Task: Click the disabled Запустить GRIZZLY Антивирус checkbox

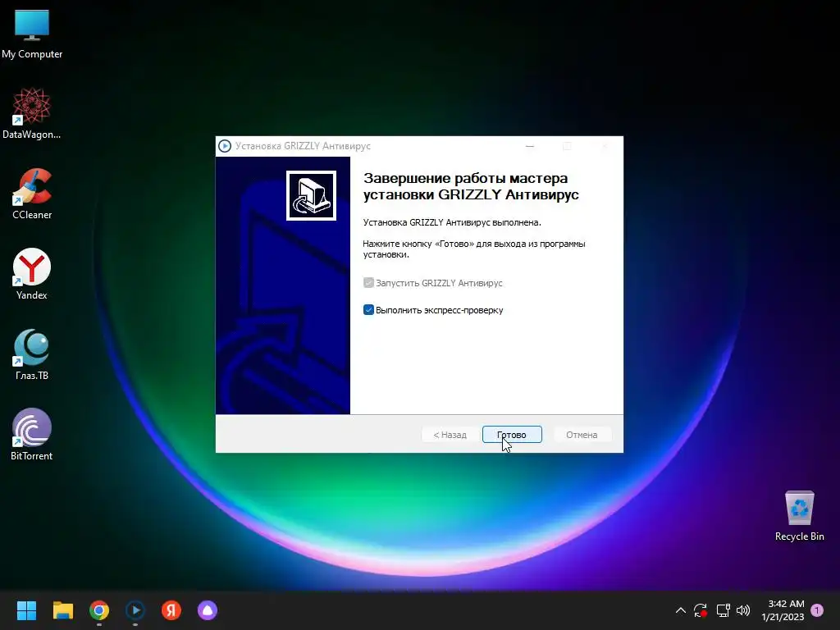Action: (x=368, y=283)
